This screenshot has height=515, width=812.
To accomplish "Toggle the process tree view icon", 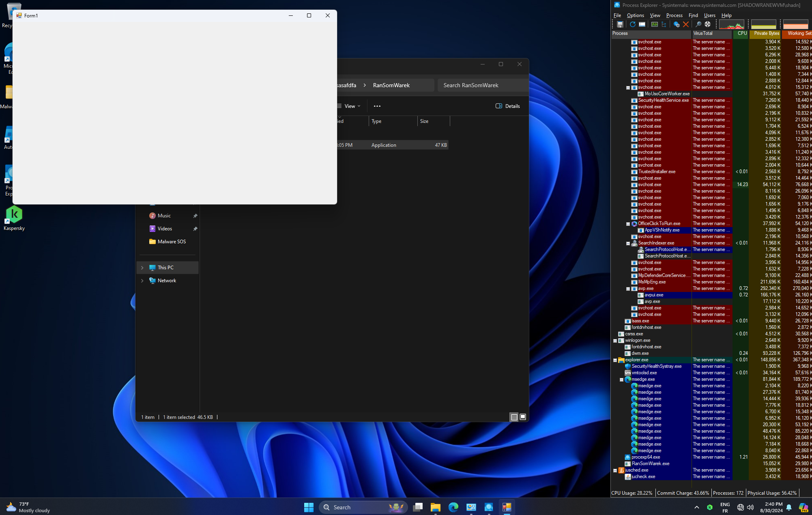I will [x=664, y=24].
